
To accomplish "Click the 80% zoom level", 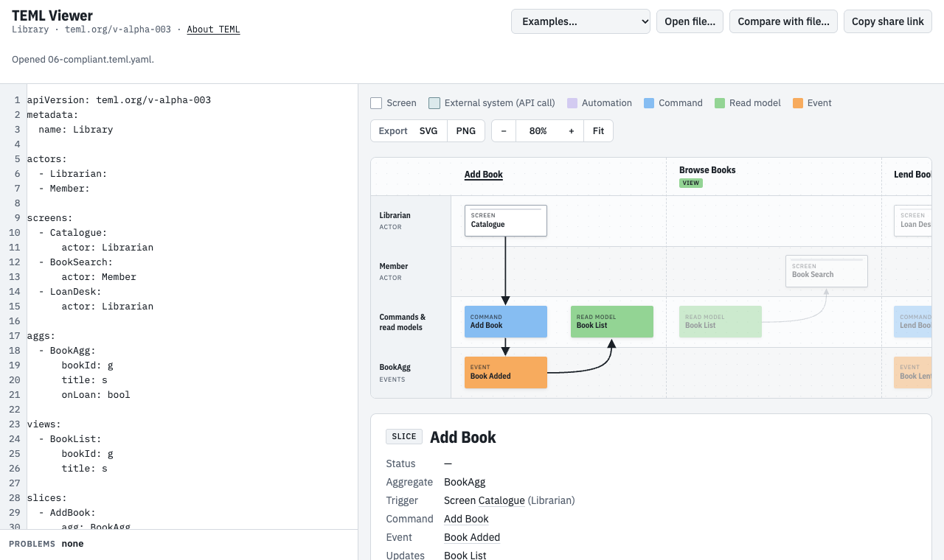I will (538, 131).
